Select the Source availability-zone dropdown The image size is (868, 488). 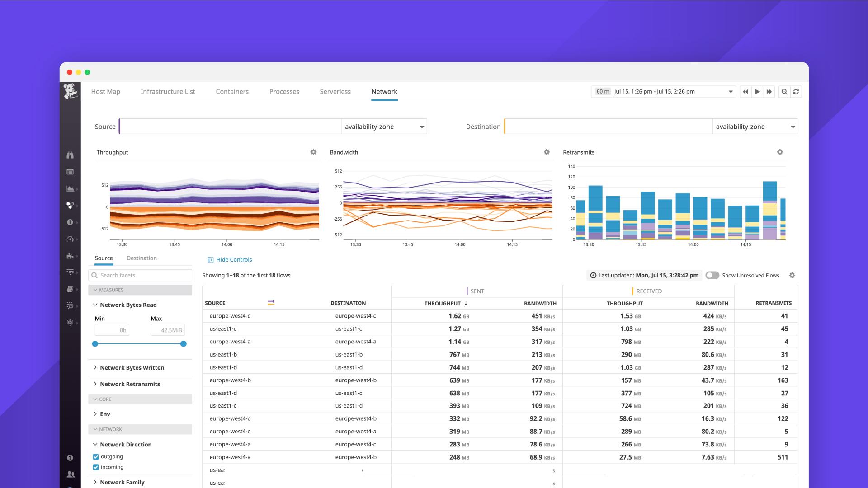[x=384, y=127]
